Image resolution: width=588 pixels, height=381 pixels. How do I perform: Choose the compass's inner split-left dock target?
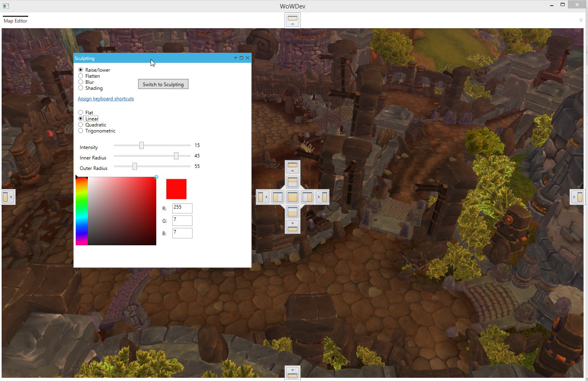click(278, 197)
